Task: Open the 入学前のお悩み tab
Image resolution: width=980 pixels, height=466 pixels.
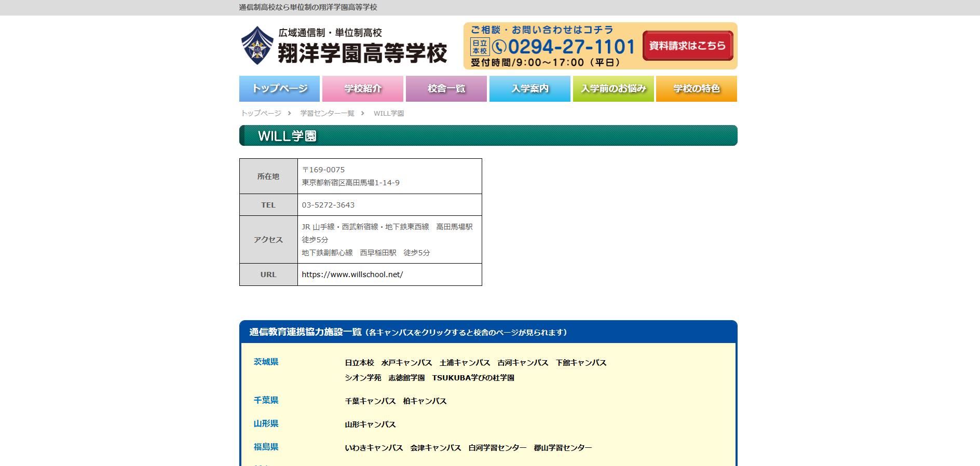Action: click(613, 89)
